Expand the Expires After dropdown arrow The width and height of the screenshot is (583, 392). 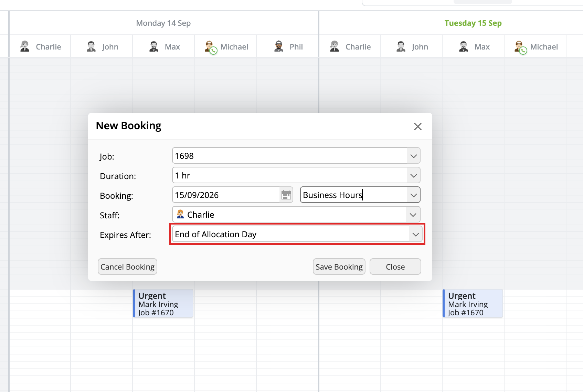[x=416, y=234]
